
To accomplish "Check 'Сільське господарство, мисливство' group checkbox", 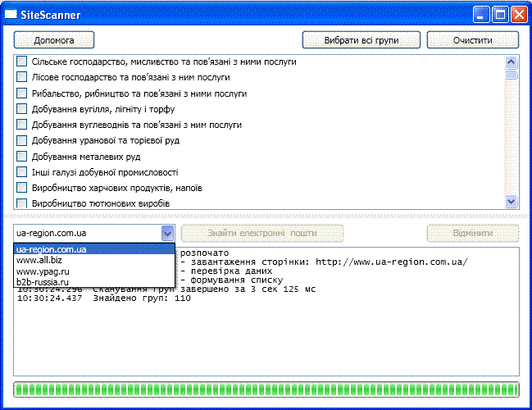I will click(21, 61).
